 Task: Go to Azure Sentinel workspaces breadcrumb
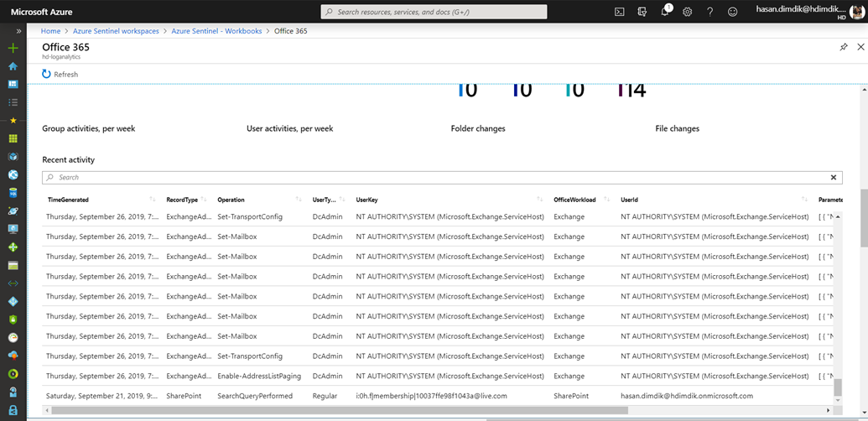point(116,31)
